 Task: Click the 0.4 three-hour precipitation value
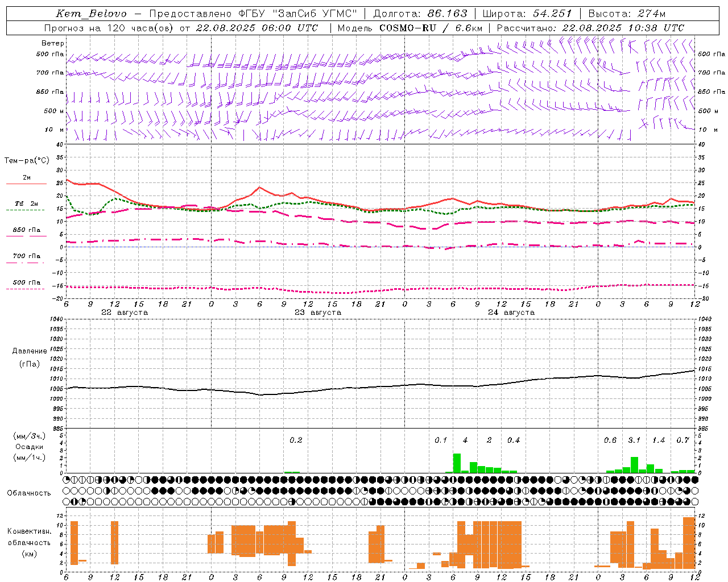click(x=514, y=440)
